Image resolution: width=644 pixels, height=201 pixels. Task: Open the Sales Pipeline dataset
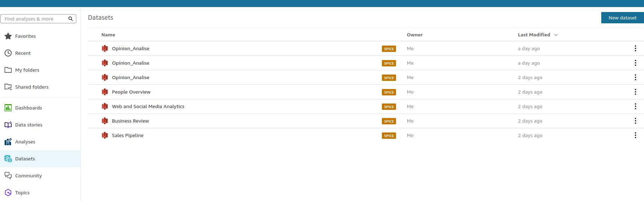point(128,135)
